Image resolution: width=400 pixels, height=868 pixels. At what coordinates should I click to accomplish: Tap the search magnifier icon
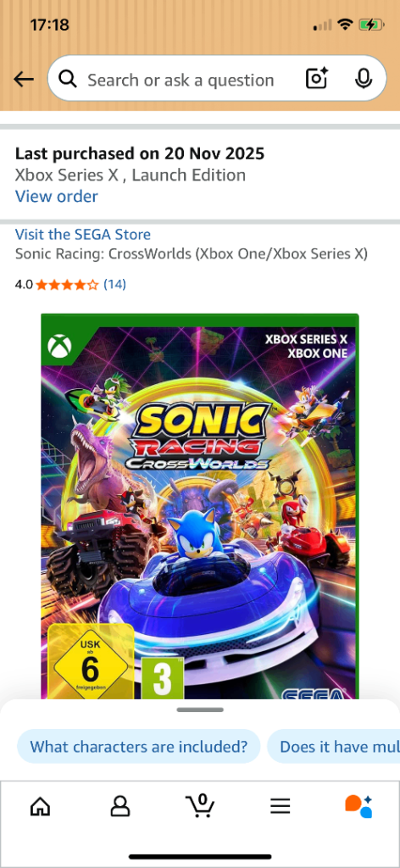68,80
